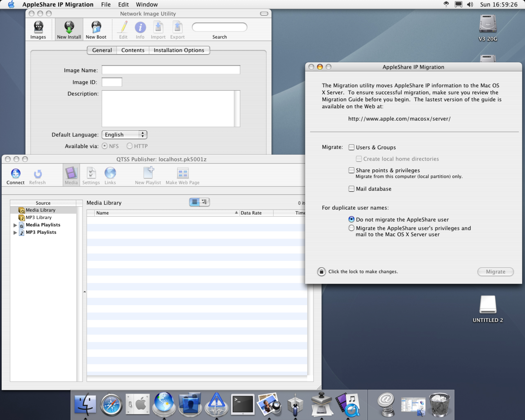
Task: Click the Export toolbar icon
Action: point(177,30)
